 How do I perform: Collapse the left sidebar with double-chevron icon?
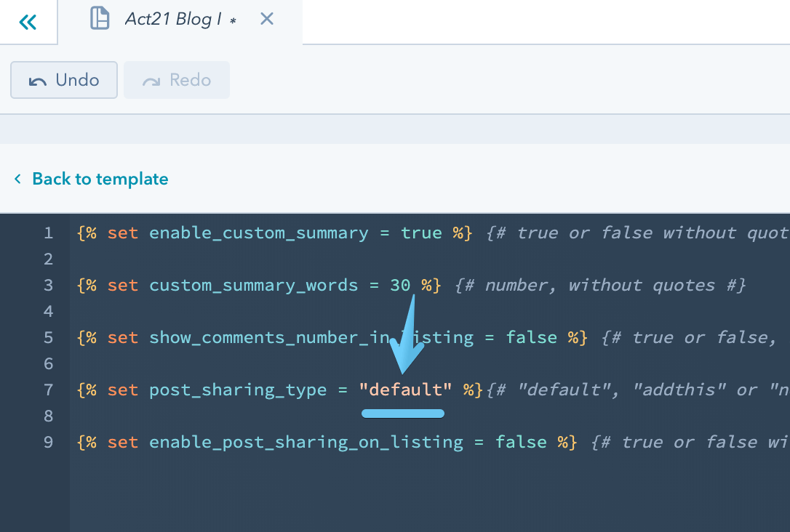point(28,21)
